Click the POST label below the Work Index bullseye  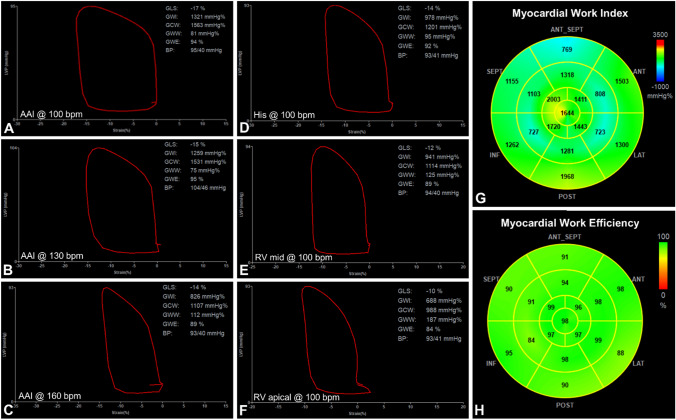[x=567, y=197]
